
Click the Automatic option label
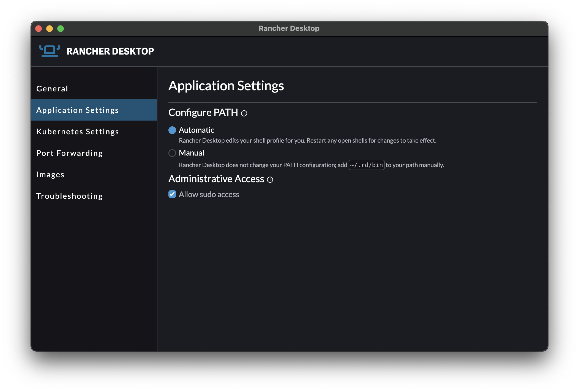[x=196, y=130]
